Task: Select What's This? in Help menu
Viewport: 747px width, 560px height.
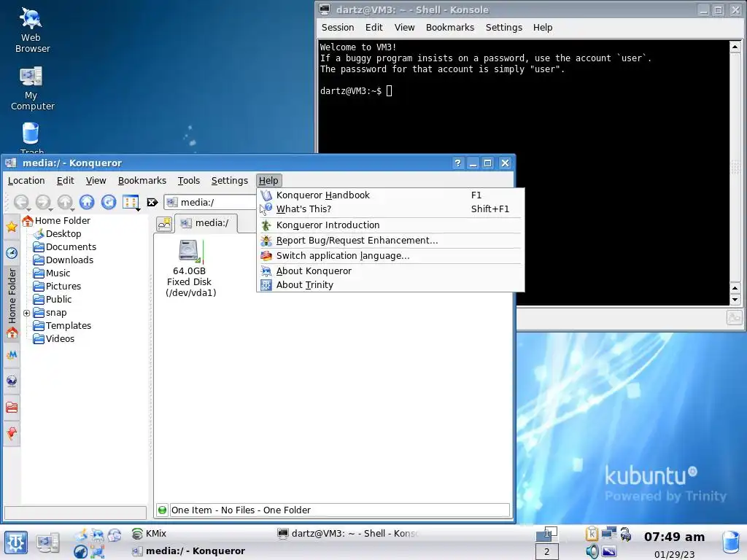Action: coord(391,209)
